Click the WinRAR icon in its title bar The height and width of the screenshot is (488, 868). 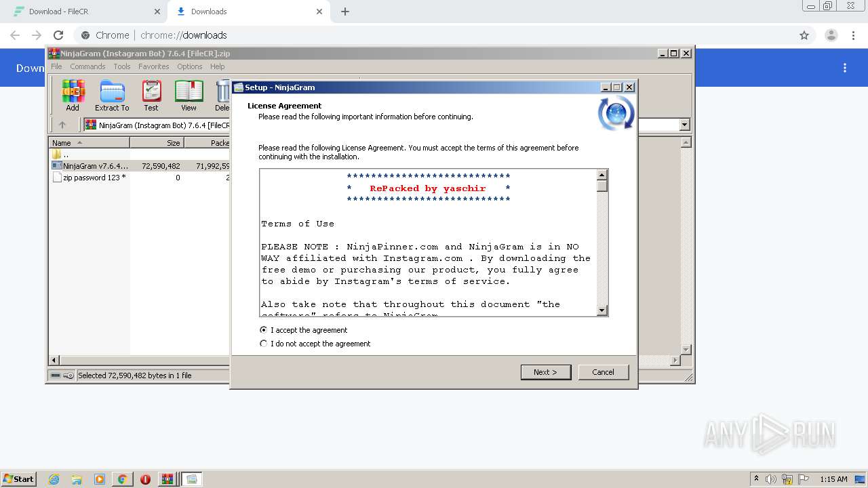coord(54,54)
